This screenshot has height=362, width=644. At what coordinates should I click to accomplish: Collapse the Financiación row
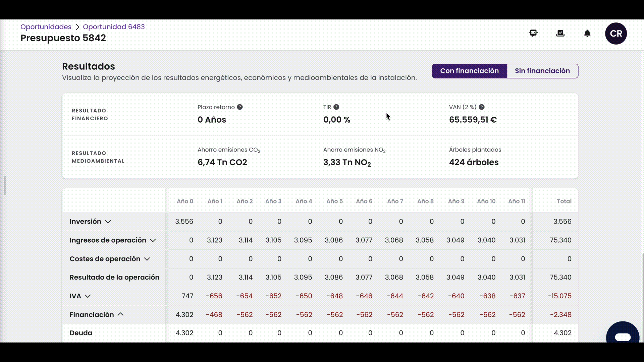click(x=121, y=314)
